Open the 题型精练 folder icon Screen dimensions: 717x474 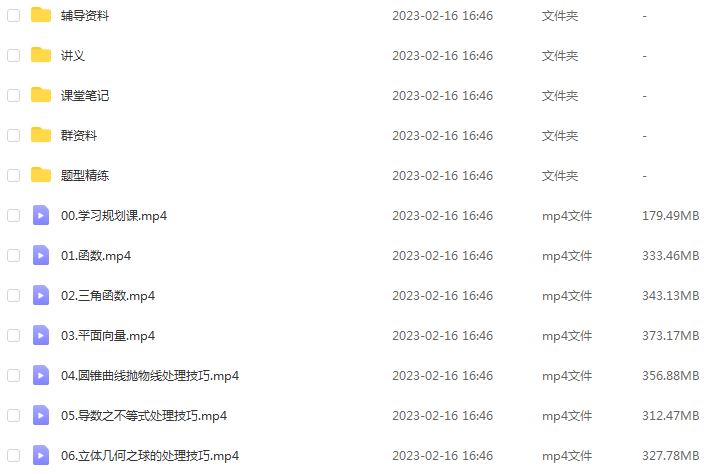coord(41,175)
